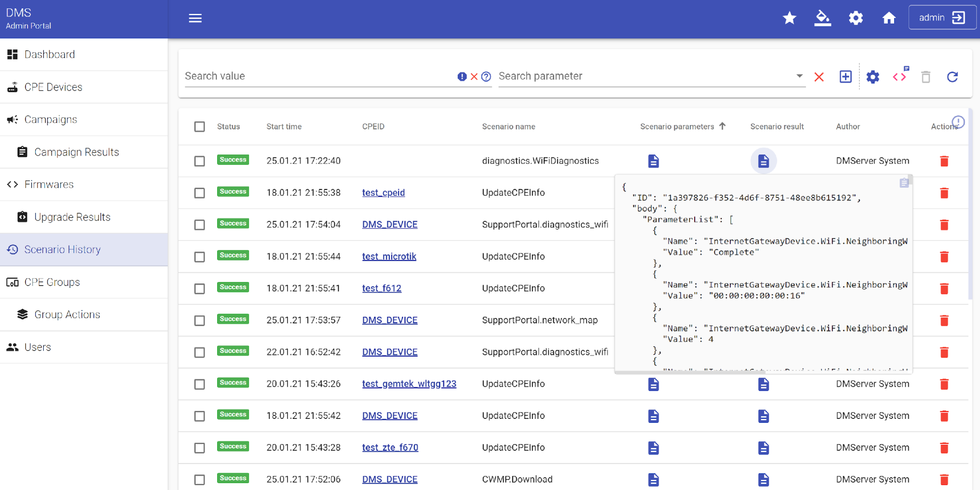The height and width of the screenshot is (490, 980).
Task: Open the test_gemtek_wltgg123 device link
Action: point(409,384)
